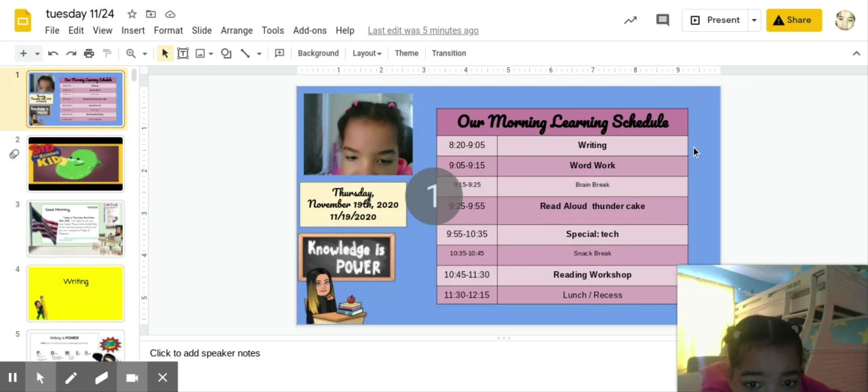Collapse the menus with chevron
This screenshot has height=392, width=868.
(856, 53)
